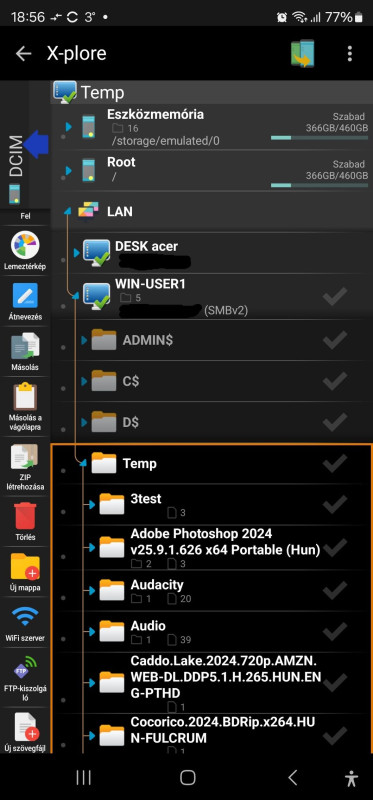
Task: Tap the battery 77% indicator
Action: (343, 17)
